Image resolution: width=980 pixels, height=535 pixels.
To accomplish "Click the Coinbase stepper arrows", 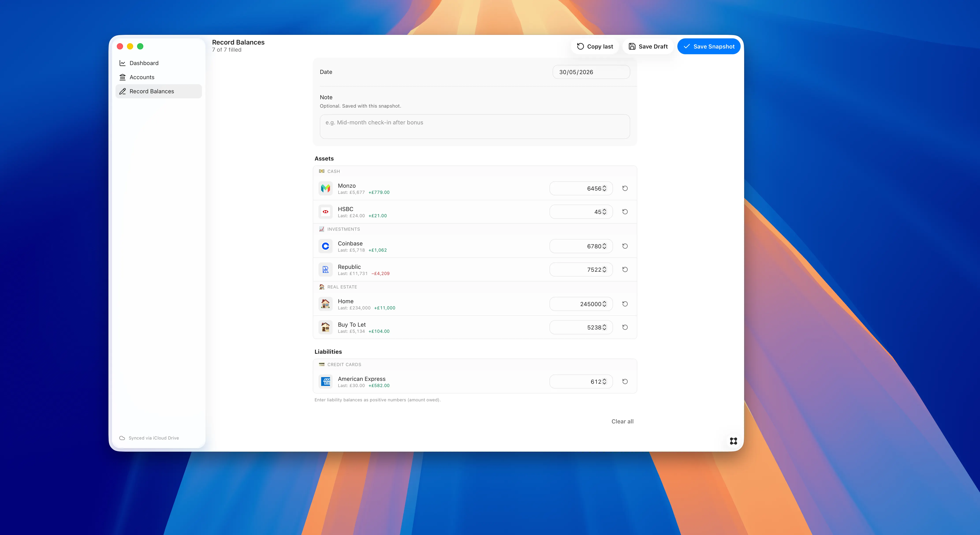I will (x=605, y=246).
